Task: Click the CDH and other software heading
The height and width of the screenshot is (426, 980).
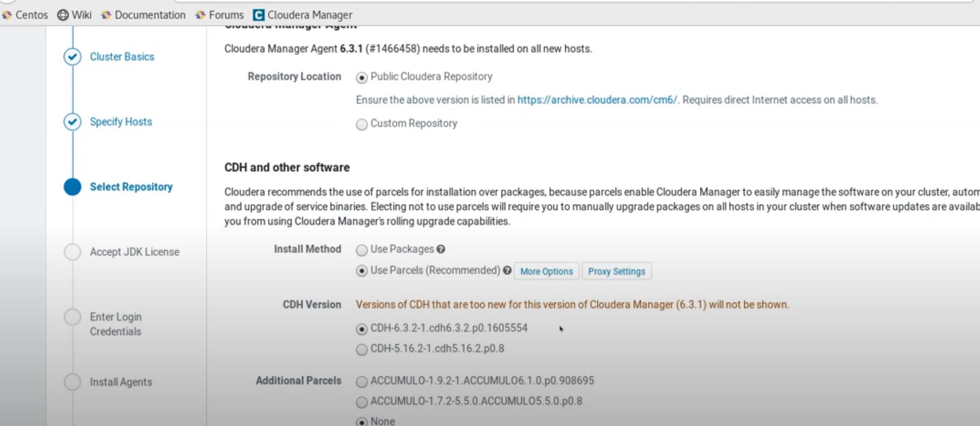Action: [x=287, y=167]
